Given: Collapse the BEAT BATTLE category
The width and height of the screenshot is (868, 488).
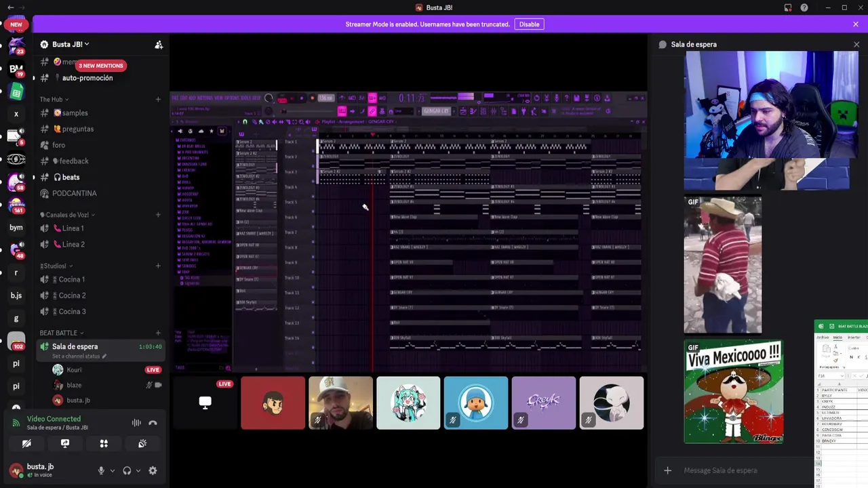Looking at the screenshot, I should pyautogui.click(x=62, y=333).
